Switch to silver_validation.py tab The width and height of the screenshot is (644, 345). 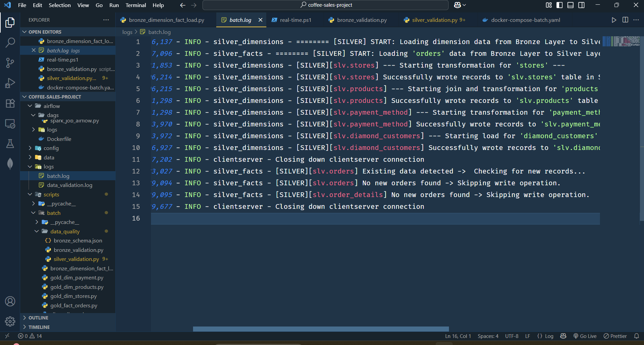pyautogui.click(x=434, y=20)
